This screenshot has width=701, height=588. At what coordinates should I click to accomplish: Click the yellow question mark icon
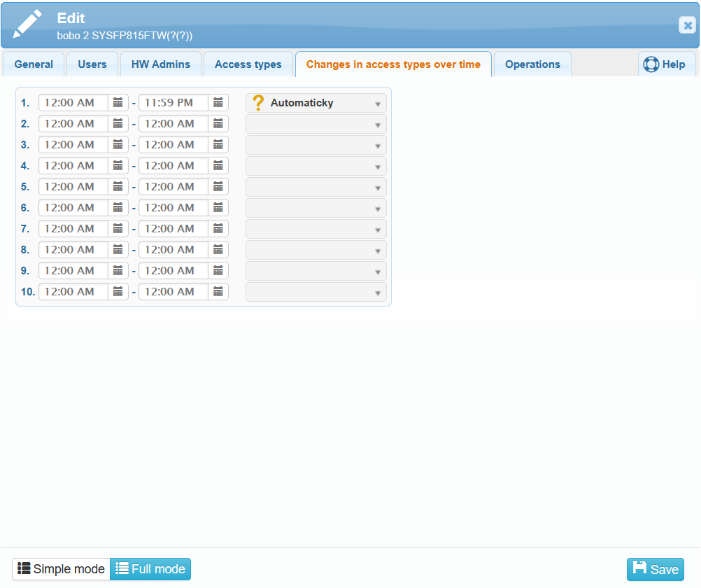click(x=258, y=103)
